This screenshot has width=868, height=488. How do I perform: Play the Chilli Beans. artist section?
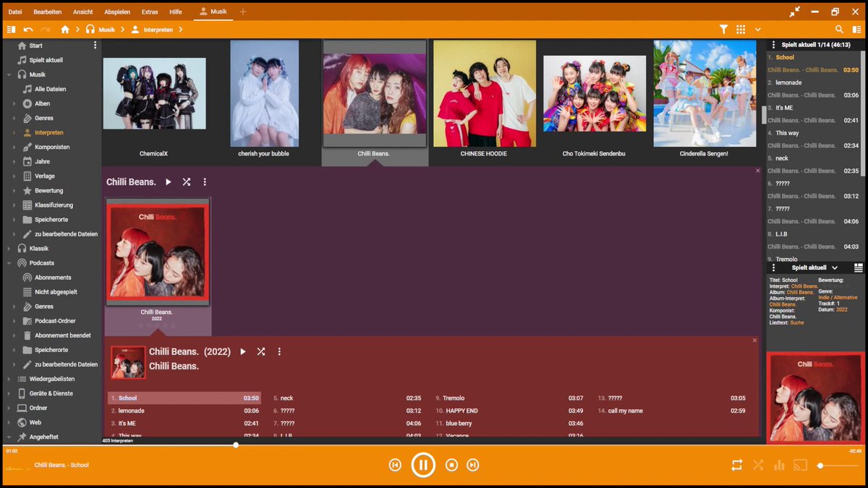click(x=169, y=182)
